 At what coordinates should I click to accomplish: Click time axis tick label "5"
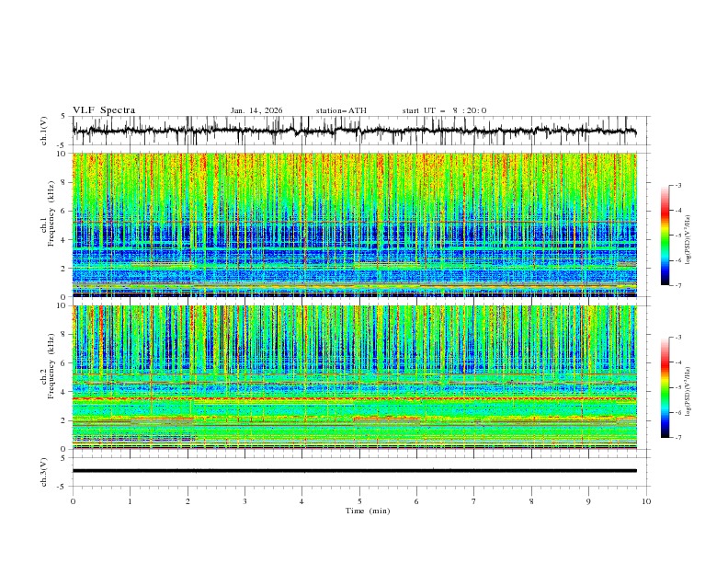click(x=359, y=501)
